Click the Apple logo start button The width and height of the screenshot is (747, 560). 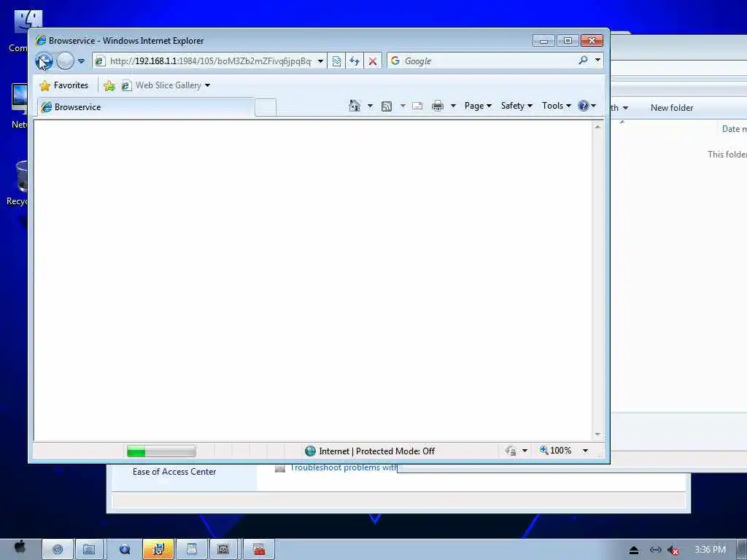(x=20, y=547)
